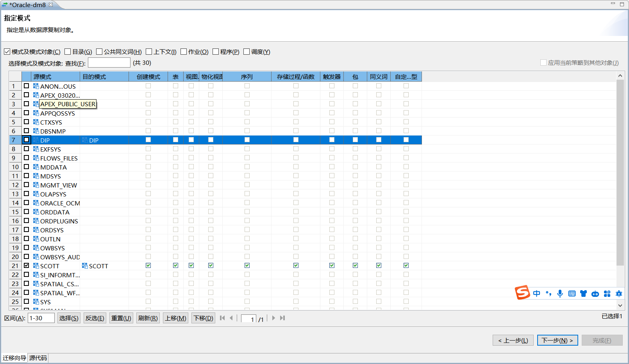629x364 pixels.
Task: Click the SCOTT source schema icon
Action: click(36, 266)
